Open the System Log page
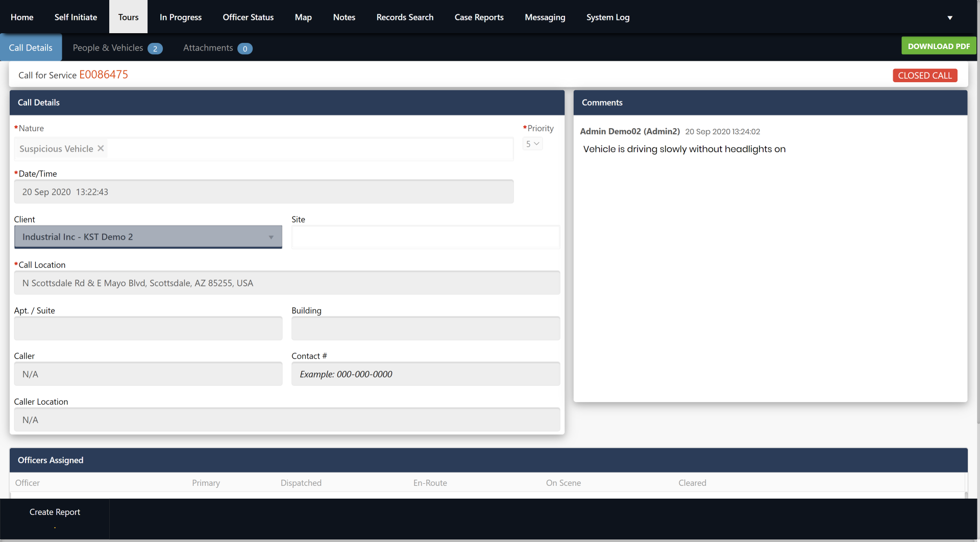The image size is (980, 542). pyautogui.click(x=607, y=17)
